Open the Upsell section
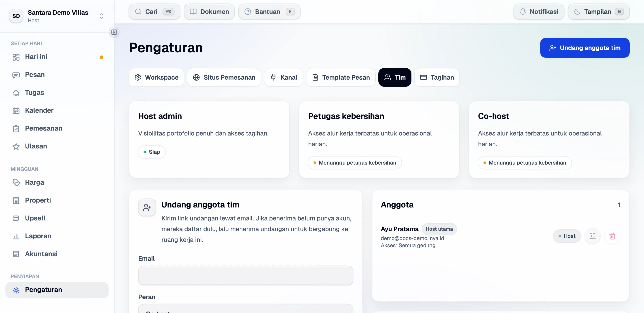The image size is (644, 313). point(57,218)
